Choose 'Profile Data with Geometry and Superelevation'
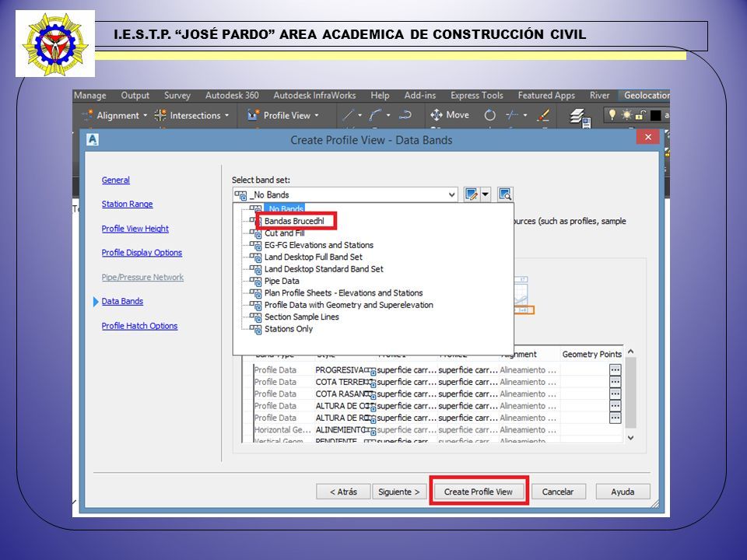 349,305
